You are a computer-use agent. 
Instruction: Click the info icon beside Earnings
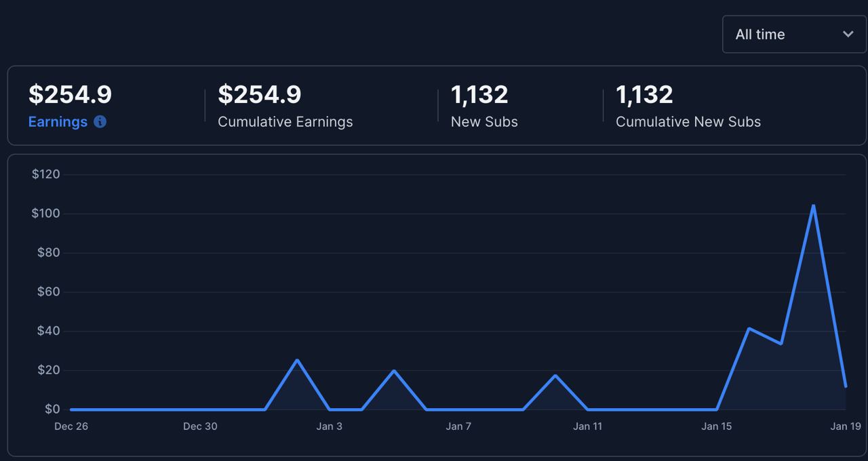tap(100, 122)
